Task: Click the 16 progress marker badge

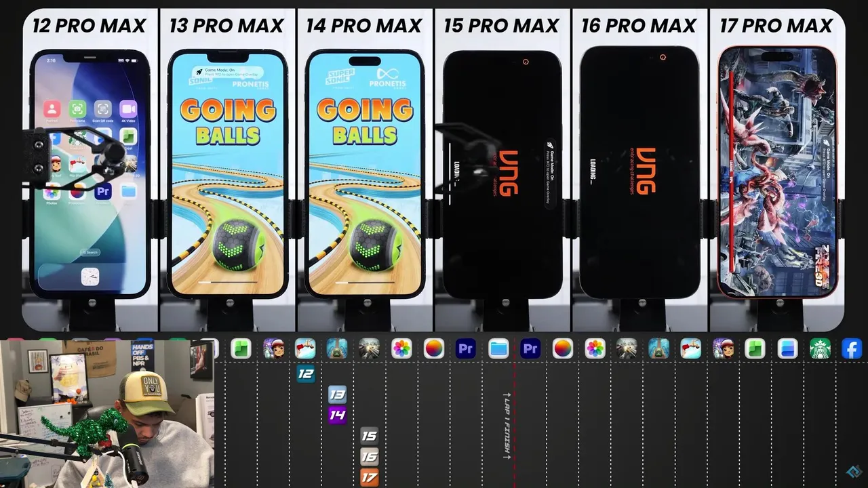Action: [369, 457]
